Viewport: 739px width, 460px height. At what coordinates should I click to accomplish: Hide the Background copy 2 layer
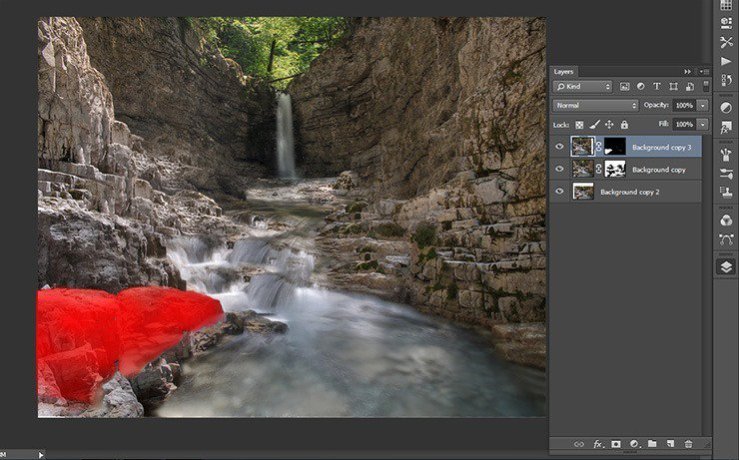point(560,191)
